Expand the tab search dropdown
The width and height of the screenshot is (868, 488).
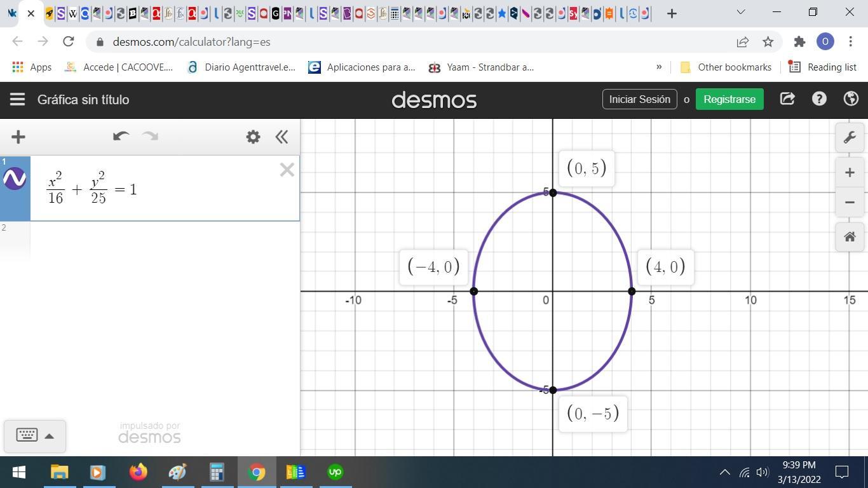[x=740, y=12]
